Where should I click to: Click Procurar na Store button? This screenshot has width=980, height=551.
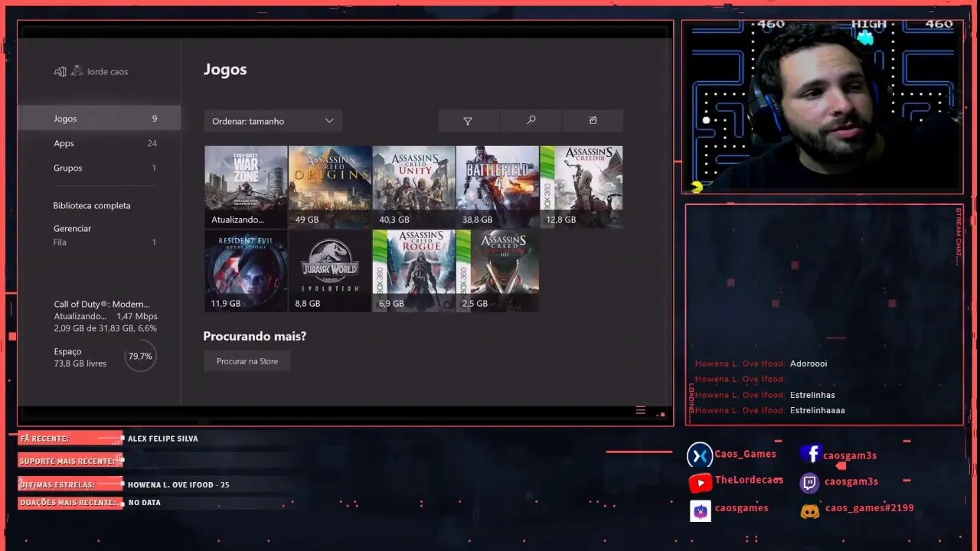pos(247,361)
